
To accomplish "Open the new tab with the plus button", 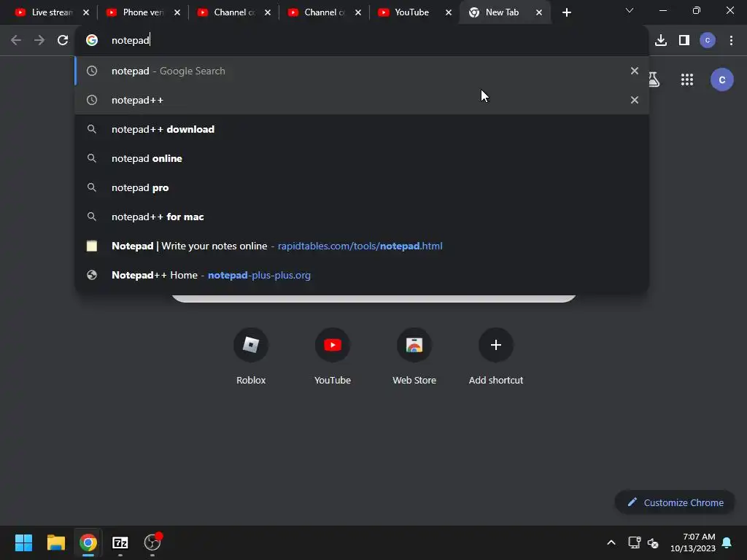I will point(566,12).
